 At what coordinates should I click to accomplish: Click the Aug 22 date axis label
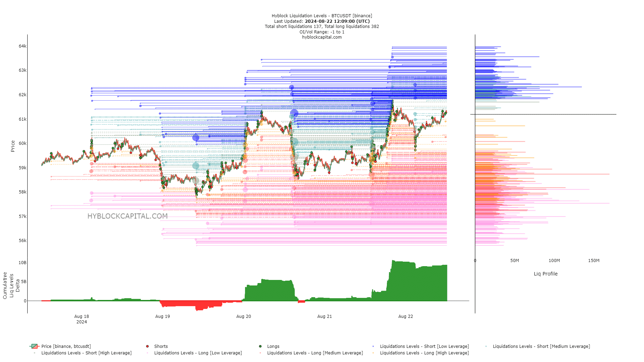tap(406, 316)
